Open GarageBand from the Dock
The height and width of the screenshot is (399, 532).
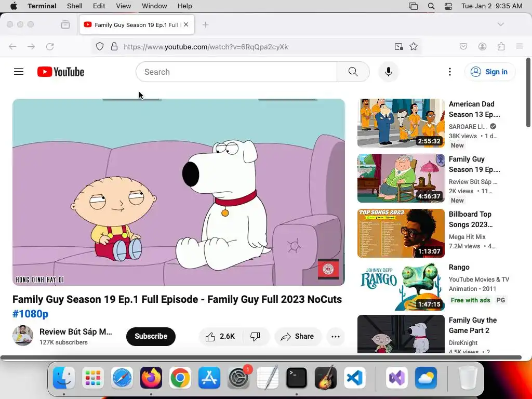pyautogui.click(x=326, y=378)
